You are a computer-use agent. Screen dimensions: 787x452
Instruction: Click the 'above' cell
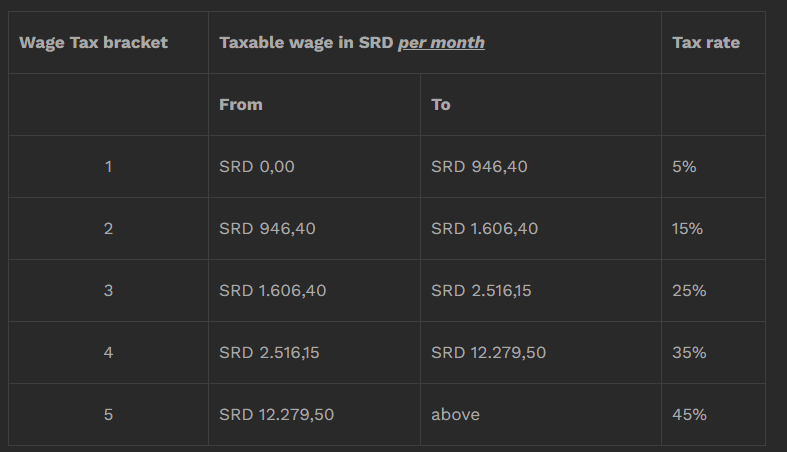(x=541, y=414)
